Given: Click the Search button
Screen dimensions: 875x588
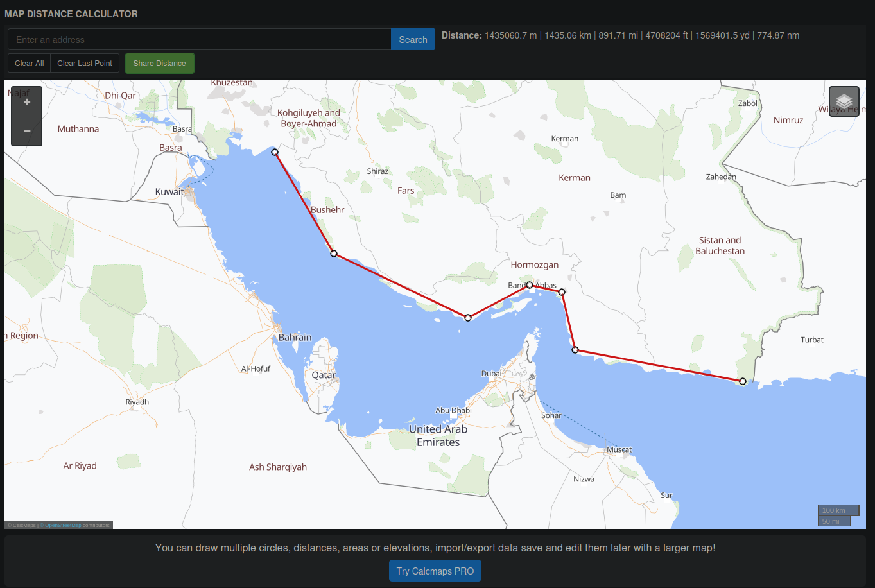Looking at the screenshot, I should (413, 39).
